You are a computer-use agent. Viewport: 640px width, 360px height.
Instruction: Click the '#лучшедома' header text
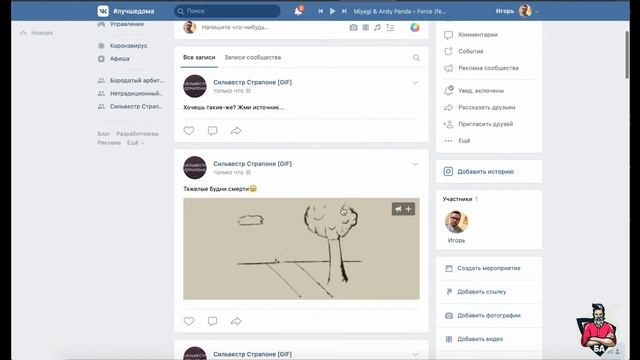click(133, 11)
